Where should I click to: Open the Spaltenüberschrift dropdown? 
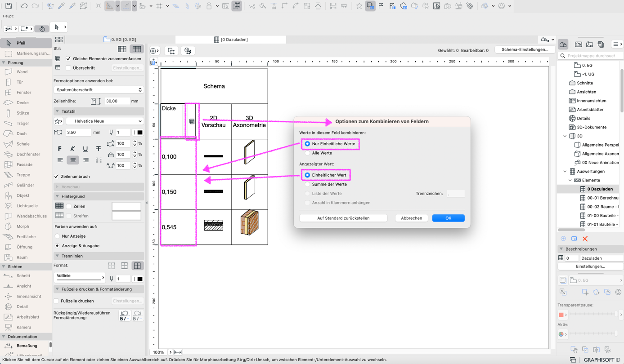tap(98, 90)
